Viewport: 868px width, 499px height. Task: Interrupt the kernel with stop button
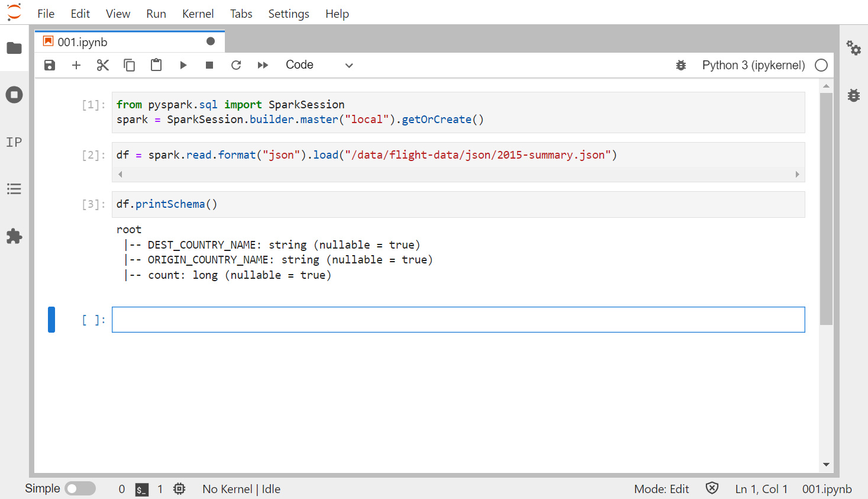[x=209, y=65]
